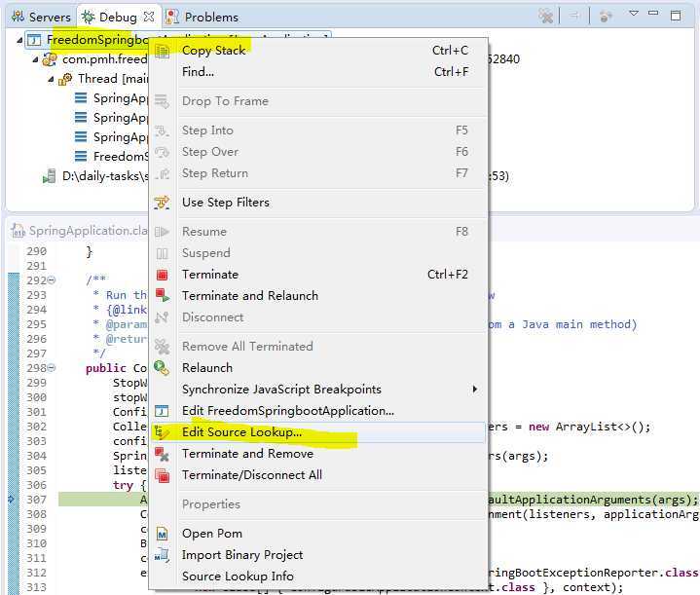Screen dimensions: 700x595
Task: Click the 'try {' keyword on line 306
Action: pos(129,485)
